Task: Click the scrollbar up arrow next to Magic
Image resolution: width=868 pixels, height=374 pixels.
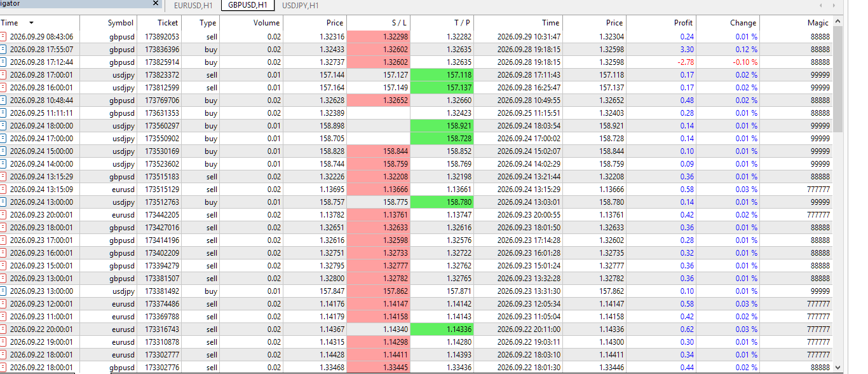Action: (x=837, y=22)
